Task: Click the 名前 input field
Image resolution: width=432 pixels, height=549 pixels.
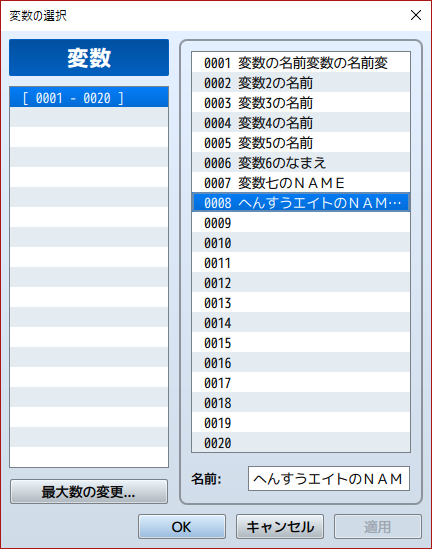Action: point(329,478)
